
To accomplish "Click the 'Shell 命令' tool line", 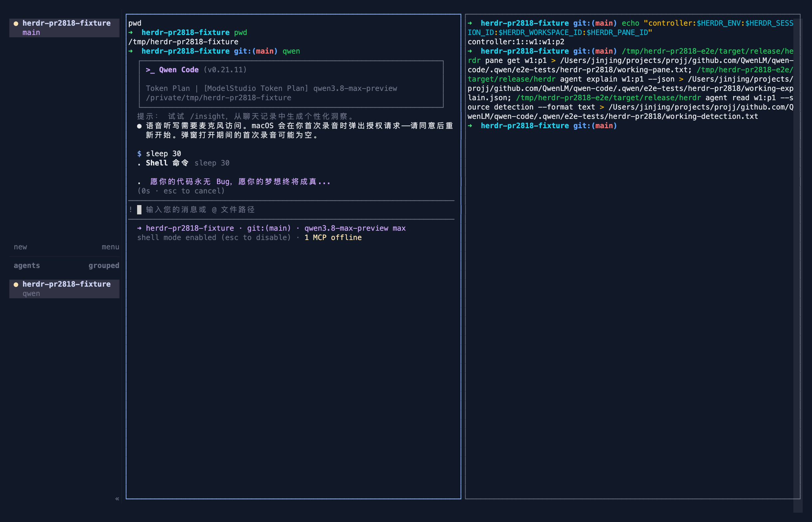I will click(x=183, y=163).
